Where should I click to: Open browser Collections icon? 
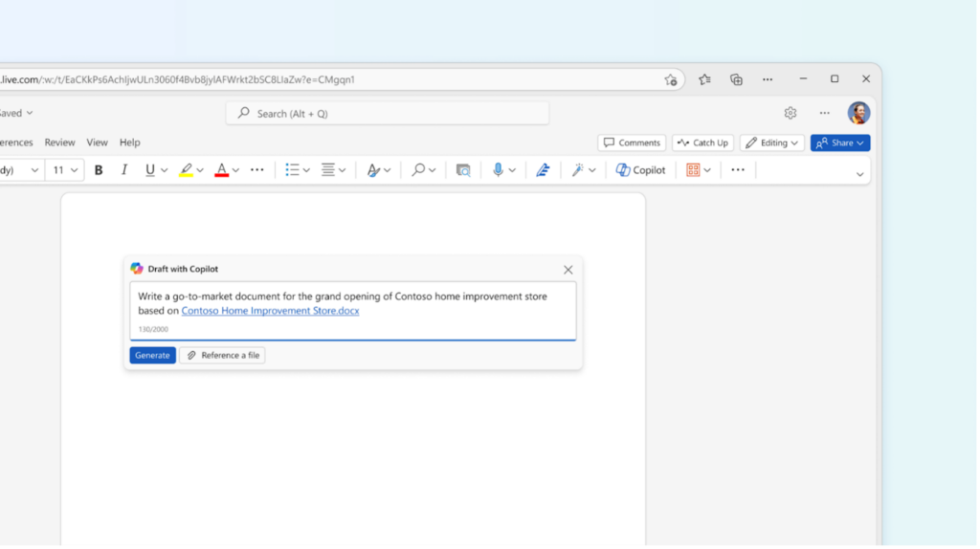coord(736,79)
